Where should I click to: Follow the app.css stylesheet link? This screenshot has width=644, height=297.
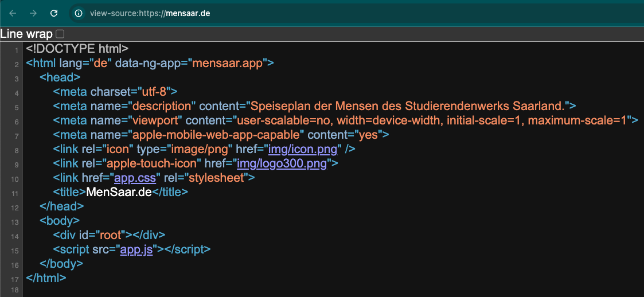click(135, 178)
